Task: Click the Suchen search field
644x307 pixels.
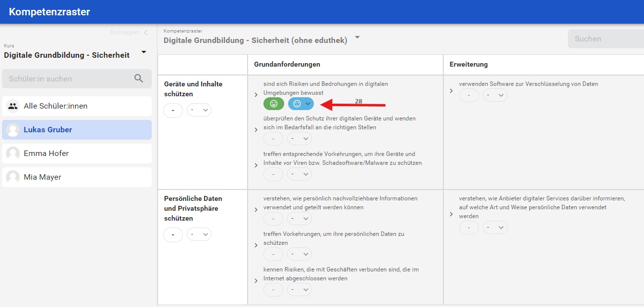Action: 605,39
